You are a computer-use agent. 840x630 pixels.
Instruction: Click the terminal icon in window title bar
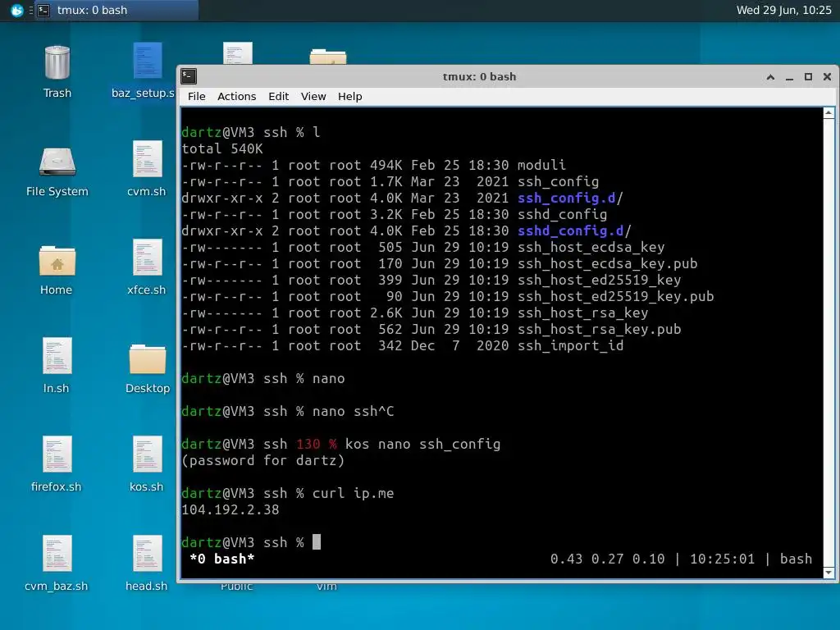tap(189, 76)
